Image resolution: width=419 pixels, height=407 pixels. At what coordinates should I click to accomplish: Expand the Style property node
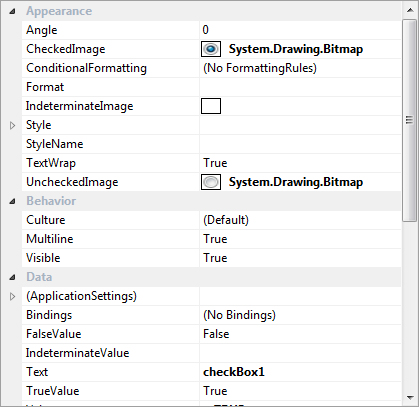point(12,126)
